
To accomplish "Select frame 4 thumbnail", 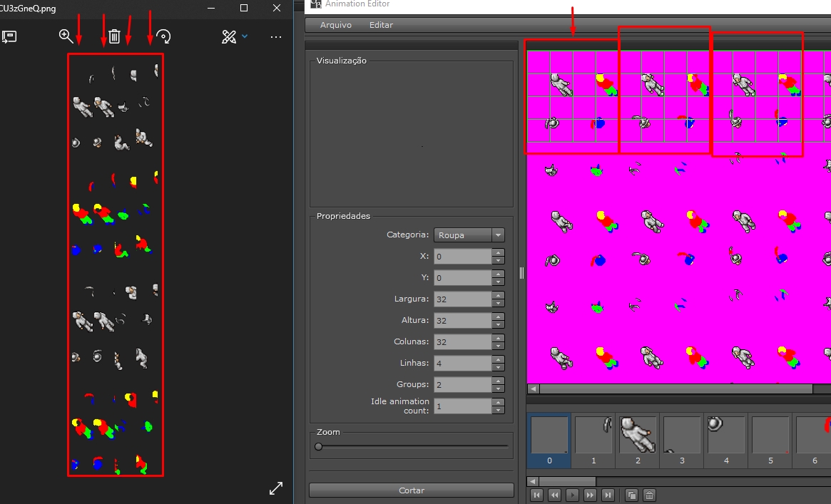I will [726, 441].
